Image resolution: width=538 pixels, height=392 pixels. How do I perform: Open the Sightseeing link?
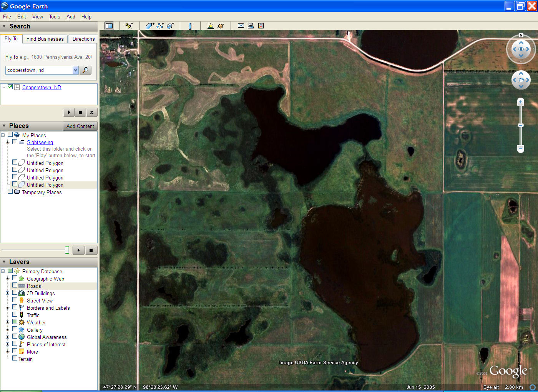pyautogui.click(x=40, y=142)
